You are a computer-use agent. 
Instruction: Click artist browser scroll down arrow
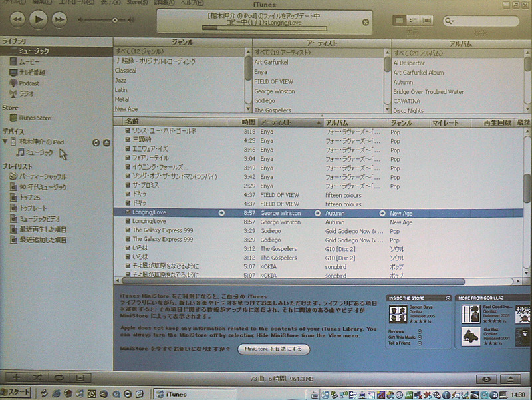387,109
